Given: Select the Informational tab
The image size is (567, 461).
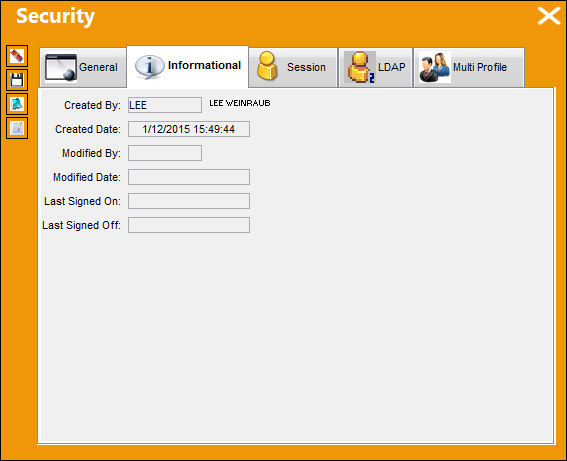Looking at the screenshot, I should tap(188, 66).
